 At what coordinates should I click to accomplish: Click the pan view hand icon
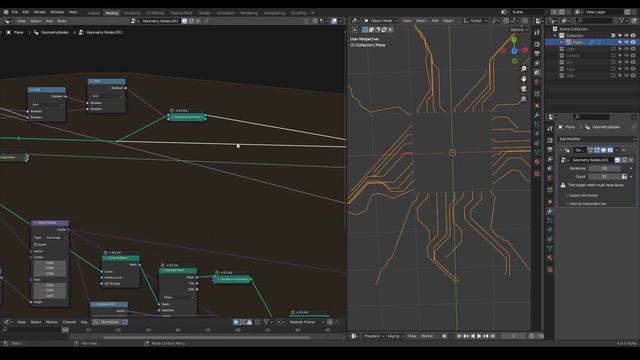click(x=524, y=78)
